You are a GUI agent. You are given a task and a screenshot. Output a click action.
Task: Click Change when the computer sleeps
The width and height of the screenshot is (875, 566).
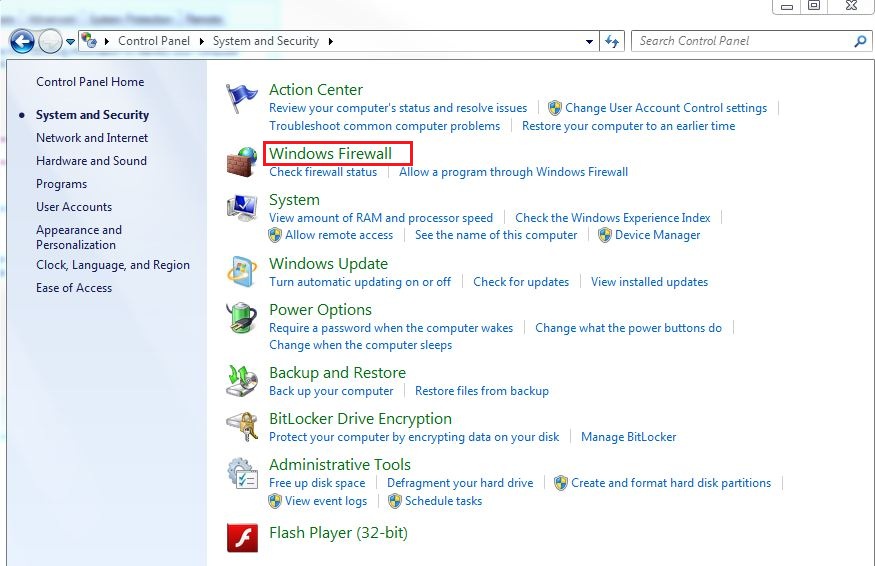[360, 345]
